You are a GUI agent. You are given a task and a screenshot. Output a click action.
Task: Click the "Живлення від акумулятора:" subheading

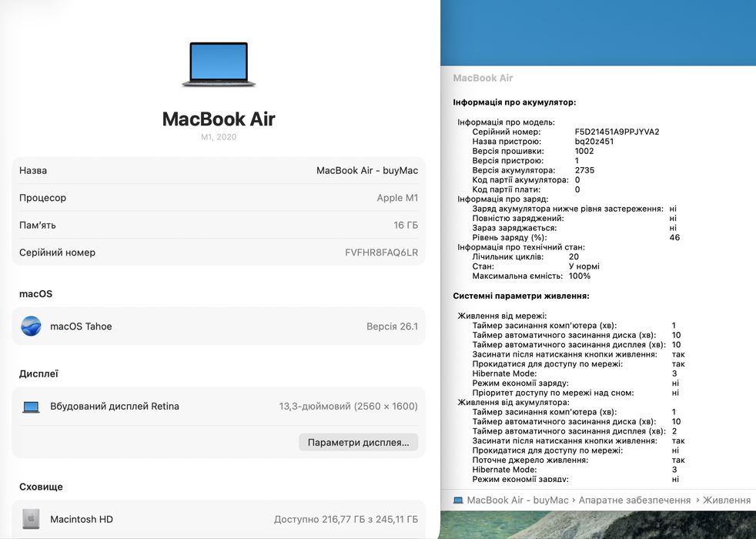point(513,403)
